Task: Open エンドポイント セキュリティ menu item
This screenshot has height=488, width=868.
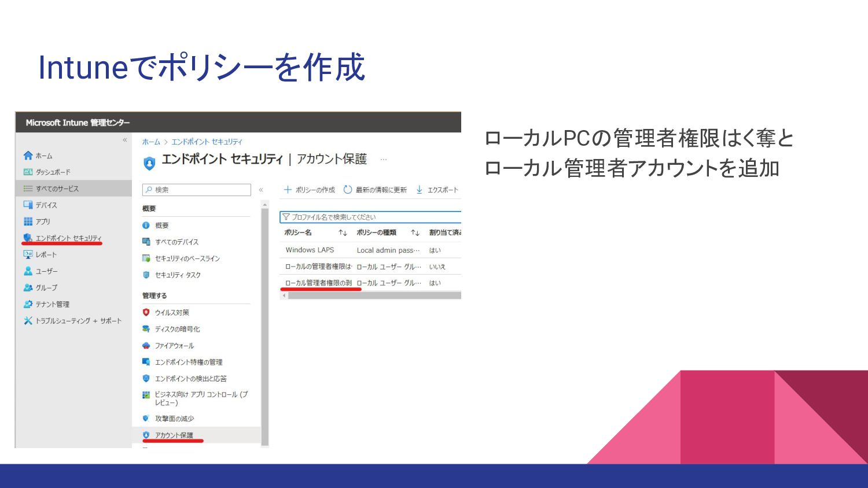Action: 69,238
